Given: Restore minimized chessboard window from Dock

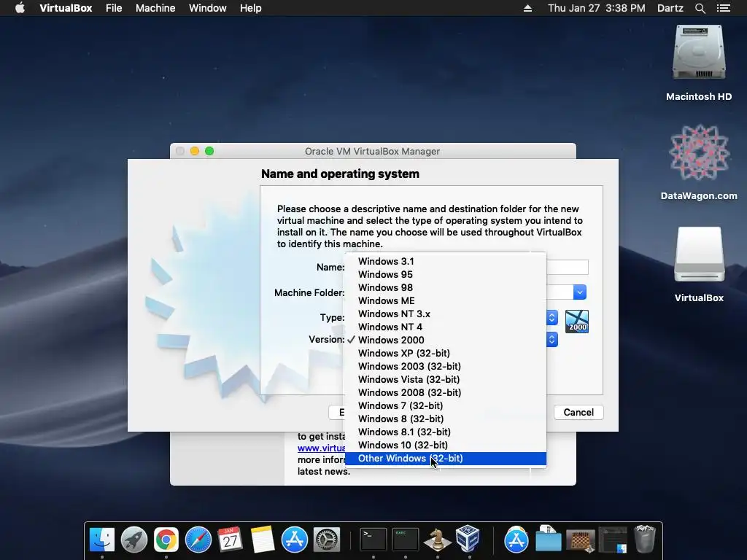Looking at the screenshot, I should click(x=580, y=540).
